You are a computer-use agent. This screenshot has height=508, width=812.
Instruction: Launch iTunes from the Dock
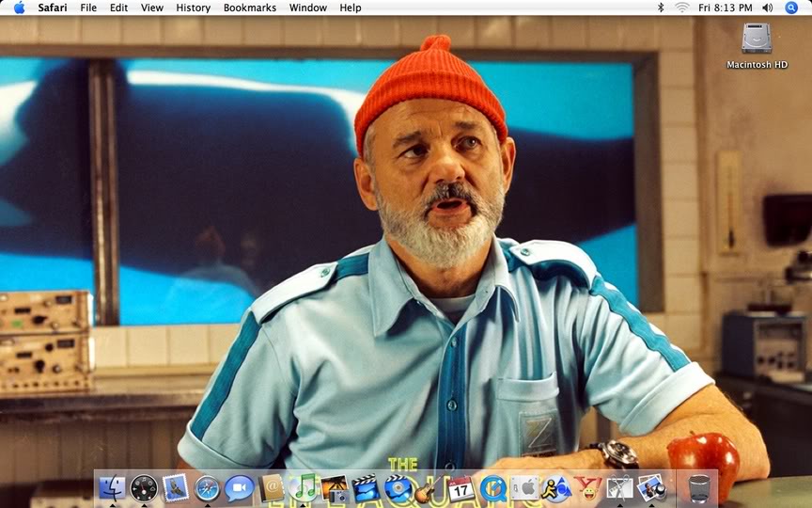pos(303,488)
